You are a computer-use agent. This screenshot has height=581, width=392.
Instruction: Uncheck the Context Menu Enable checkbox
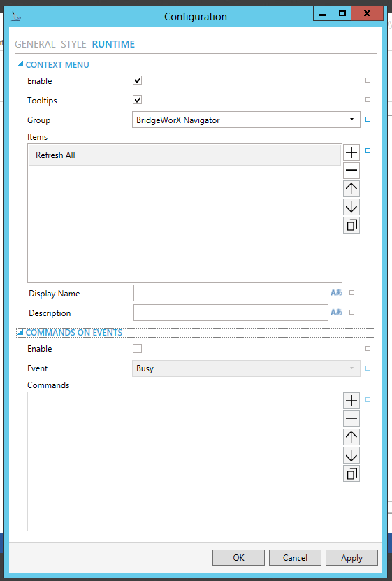(138, 80)
